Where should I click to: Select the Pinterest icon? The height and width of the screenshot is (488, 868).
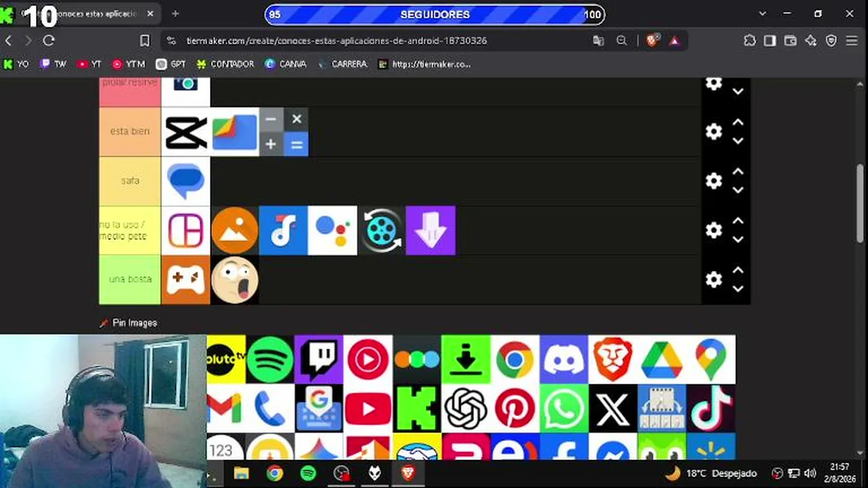pyautogui.click(x=515, y=408)
